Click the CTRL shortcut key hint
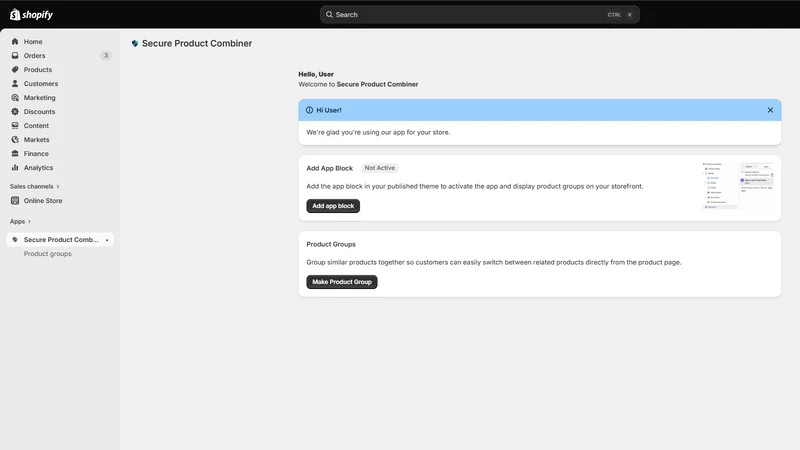This screenshot has width=800, height=450. 614,15
